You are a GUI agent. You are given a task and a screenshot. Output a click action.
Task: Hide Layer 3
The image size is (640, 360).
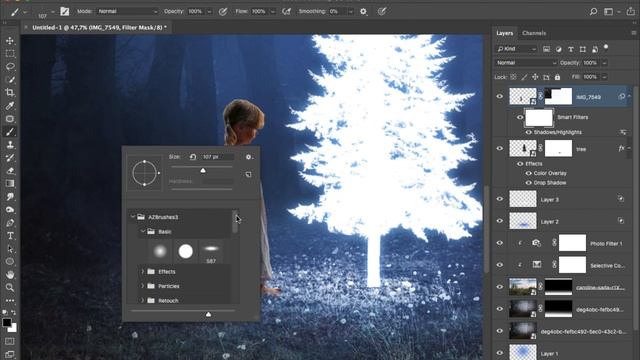point(500,199)
